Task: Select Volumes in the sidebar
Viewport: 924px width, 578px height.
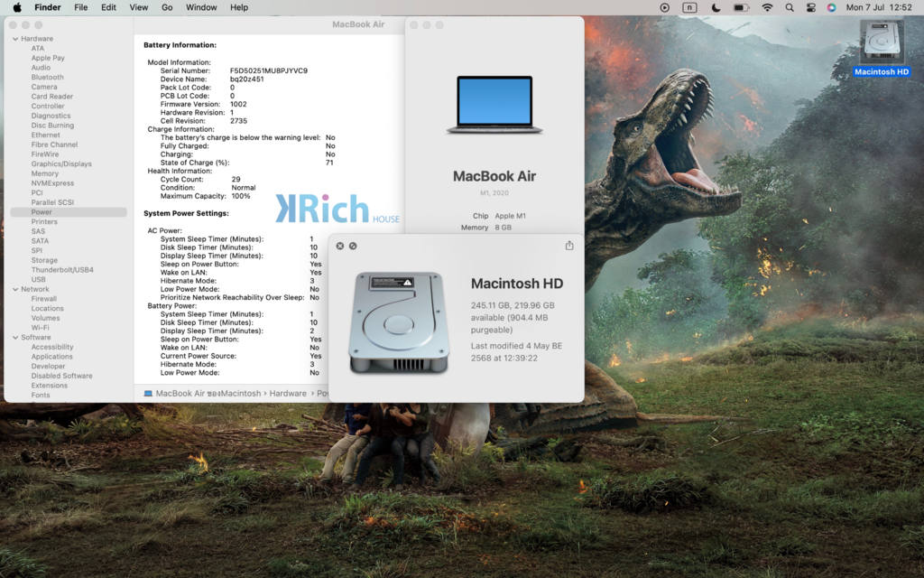Action: point(45,318)
